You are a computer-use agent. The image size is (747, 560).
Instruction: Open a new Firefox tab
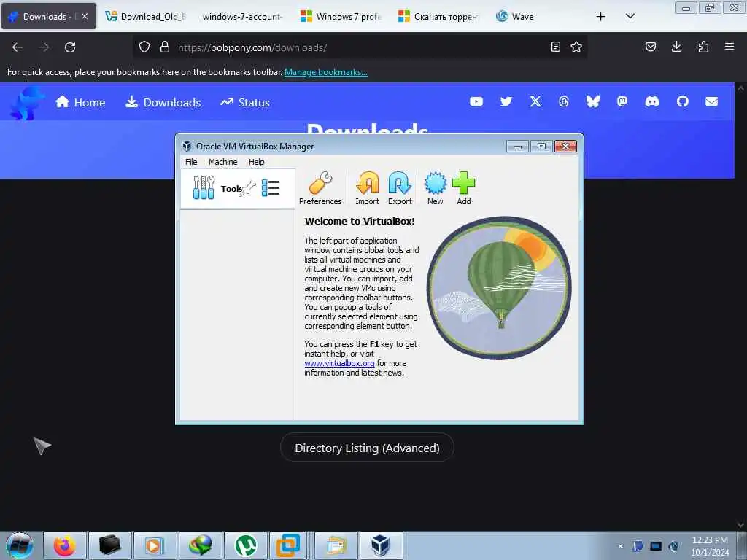(x=601, y=17)
